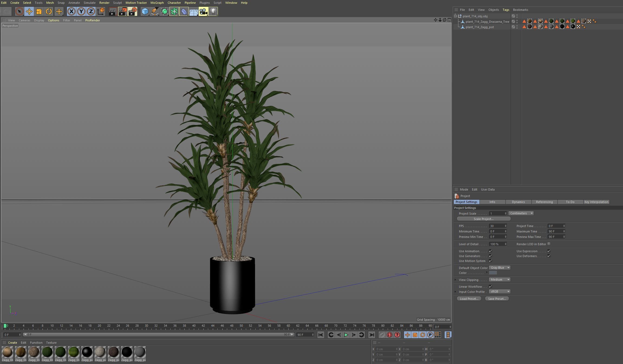The image size is (623, 364).
Task: Toggle the Linear Workflow checkbox
Action: [490, 286]
